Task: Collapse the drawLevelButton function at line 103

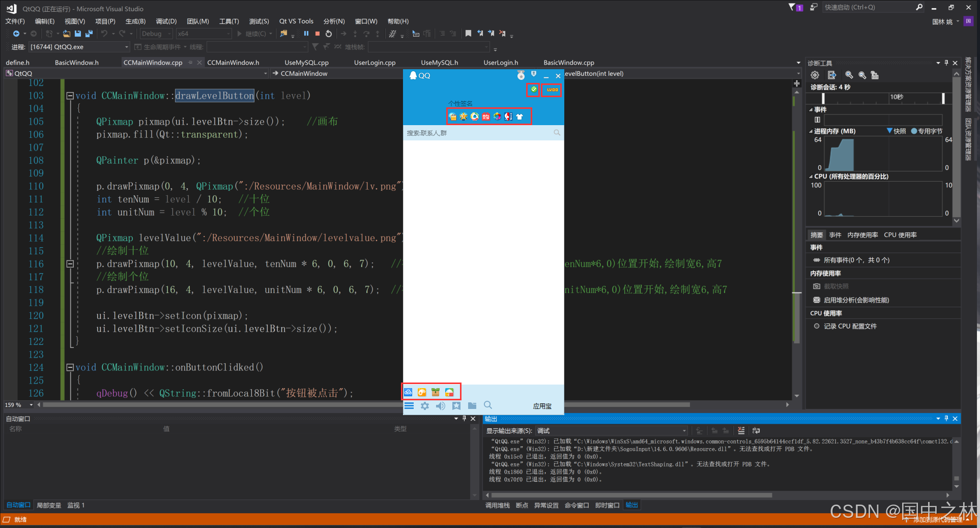Action: click(x=70, y=96)
